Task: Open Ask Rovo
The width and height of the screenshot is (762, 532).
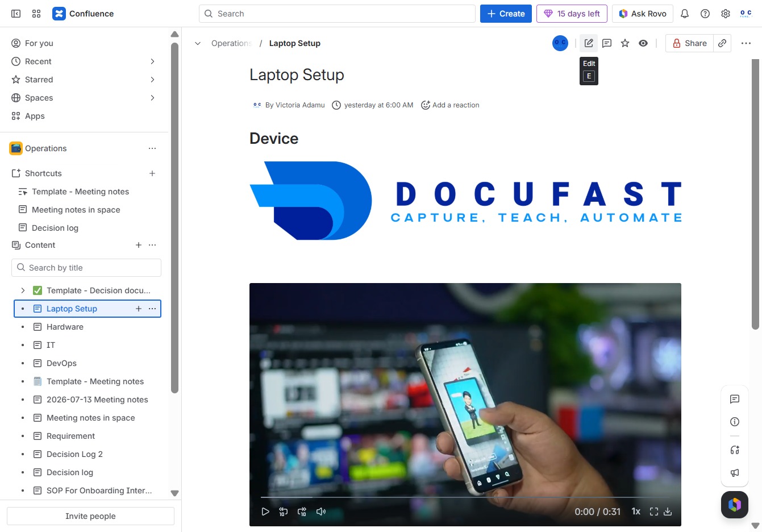Action: [643, 14]
